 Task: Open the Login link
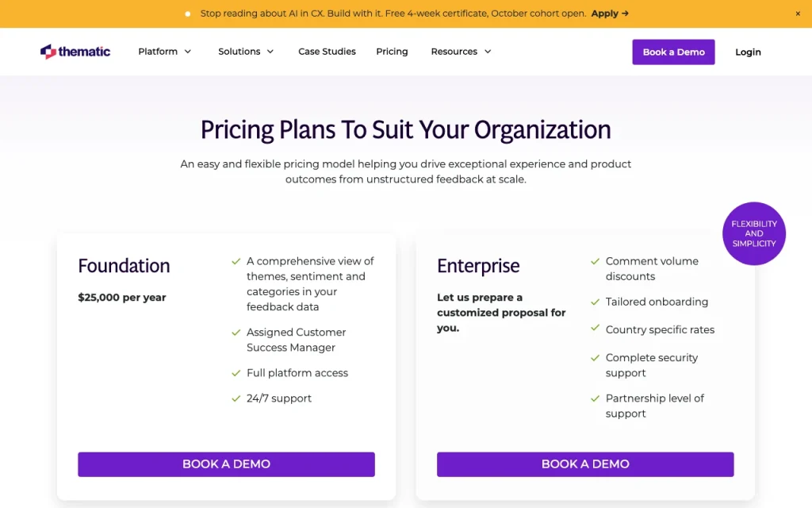(x=748, y=52)
